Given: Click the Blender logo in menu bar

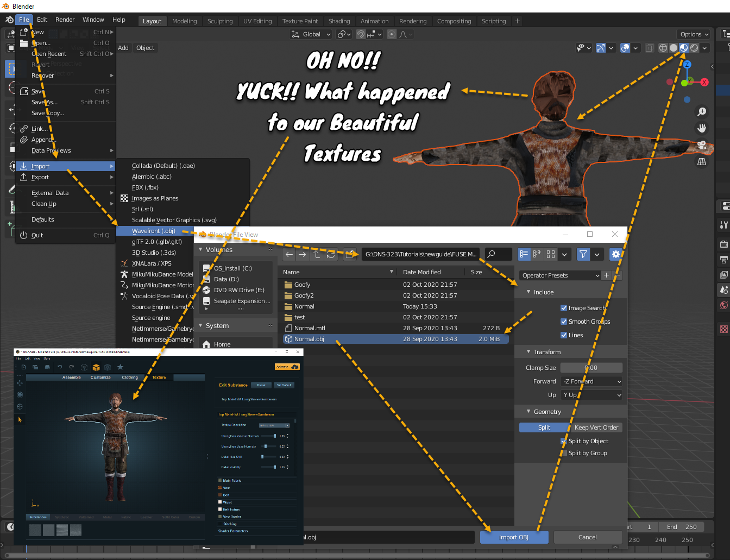Looking at the screenshot, I should (9, 20).
